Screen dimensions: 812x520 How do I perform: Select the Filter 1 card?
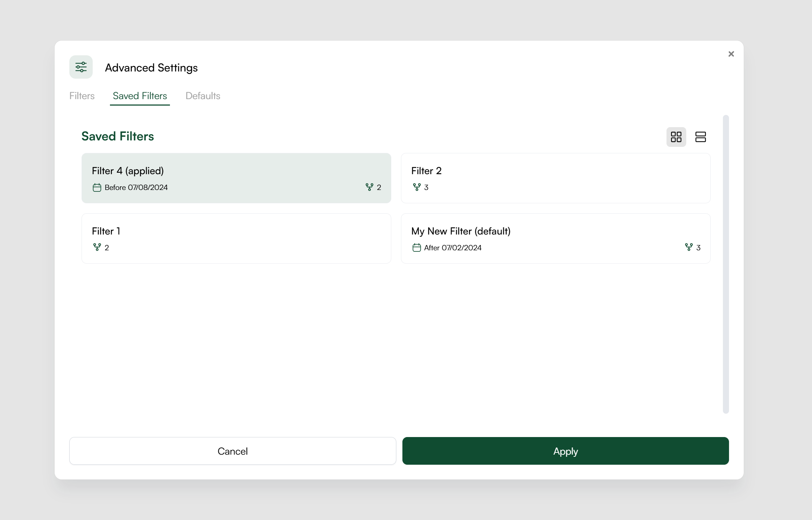[x=236, y=238]
